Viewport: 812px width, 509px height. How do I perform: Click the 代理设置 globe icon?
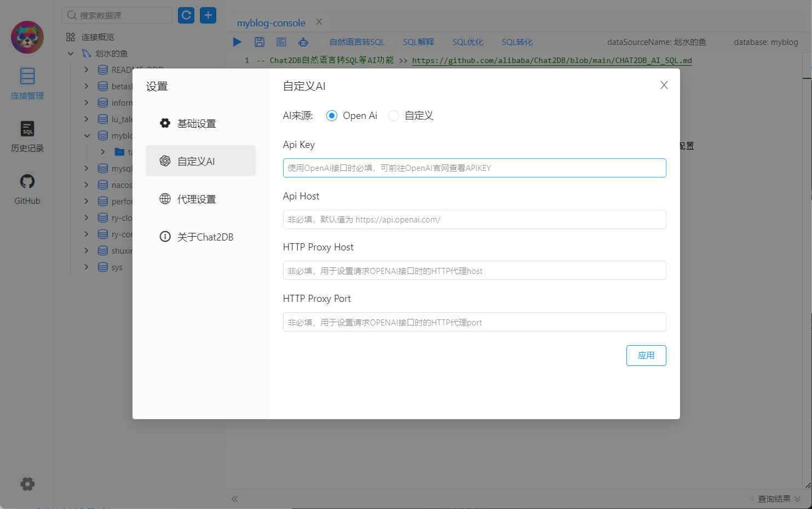[x=165, y=199]
